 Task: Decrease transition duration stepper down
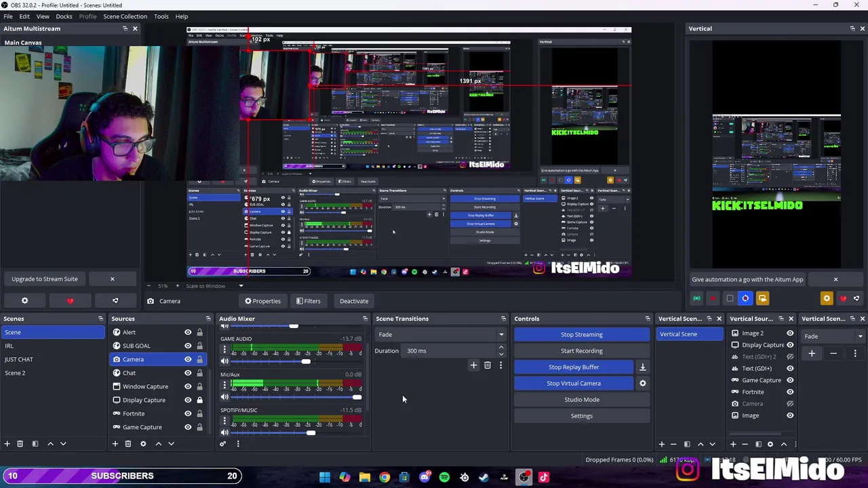click(x=501, y=354)
